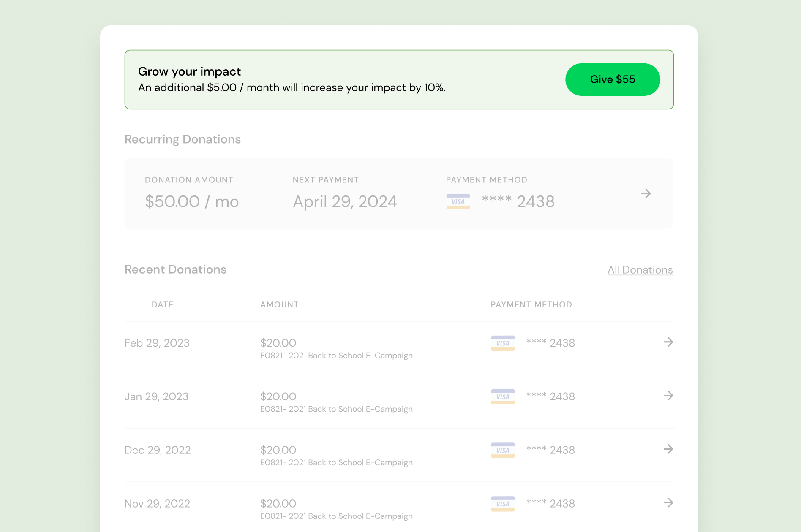Click the Amount column header
Viewport: 801px width, 532px height.
[279, 304]
